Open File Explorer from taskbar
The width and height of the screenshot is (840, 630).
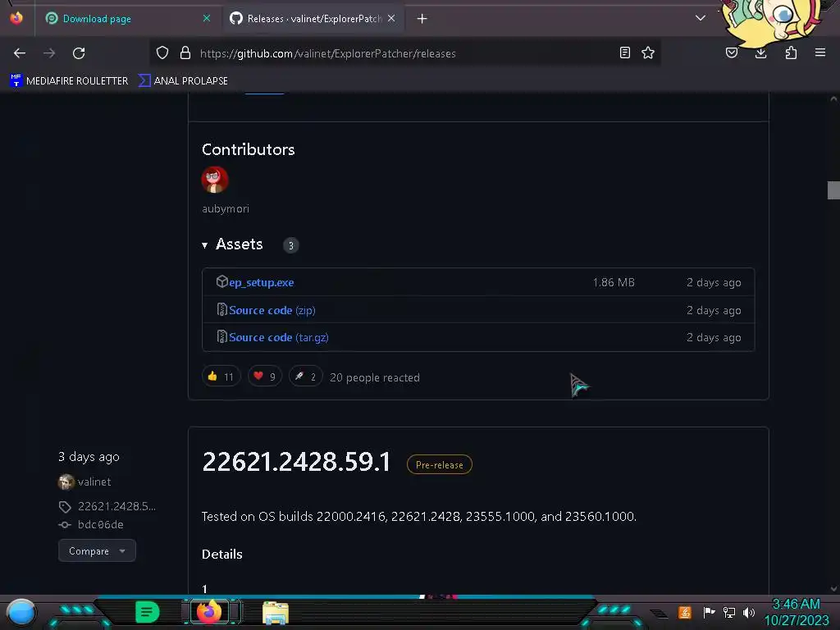(276, 612)
